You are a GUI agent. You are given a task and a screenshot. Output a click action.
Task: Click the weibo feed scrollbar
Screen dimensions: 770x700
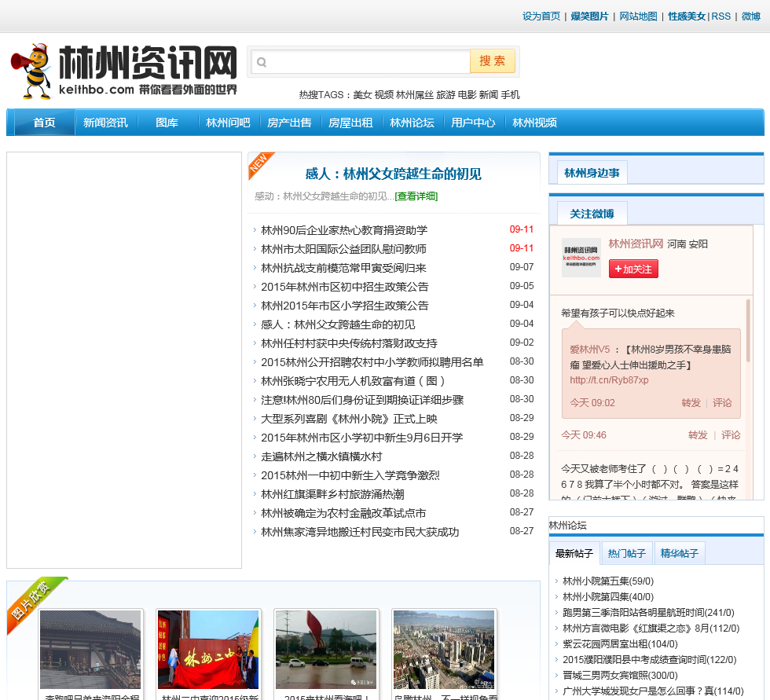(748, 332)
